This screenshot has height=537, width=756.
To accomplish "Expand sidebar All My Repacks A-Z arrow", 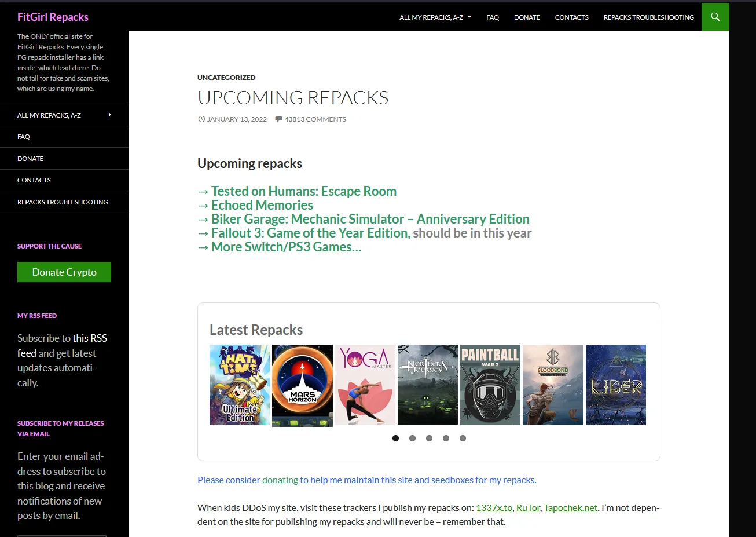I will pos(110,115).
